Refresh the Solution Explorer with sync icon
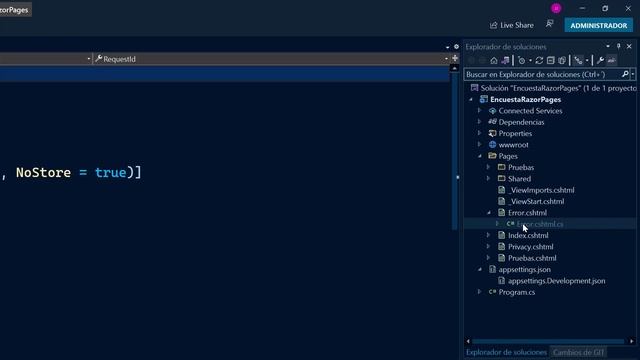 coord(539,60)
